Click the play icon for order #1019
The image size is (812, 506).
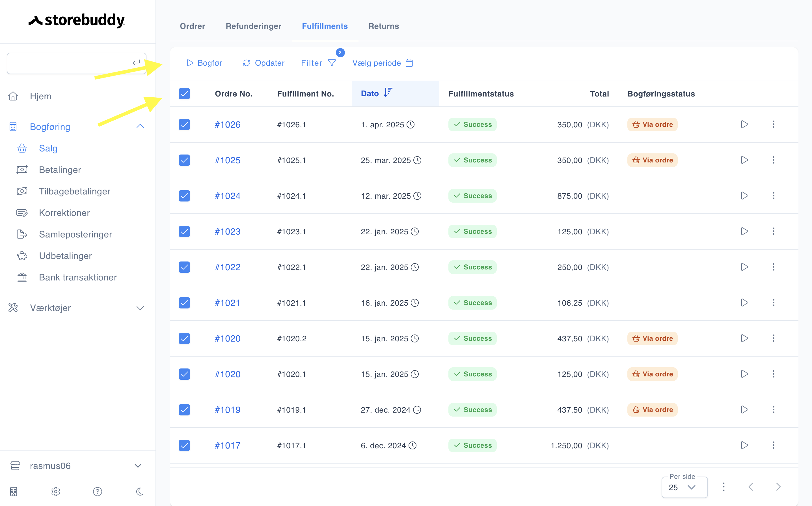[744, 409]
